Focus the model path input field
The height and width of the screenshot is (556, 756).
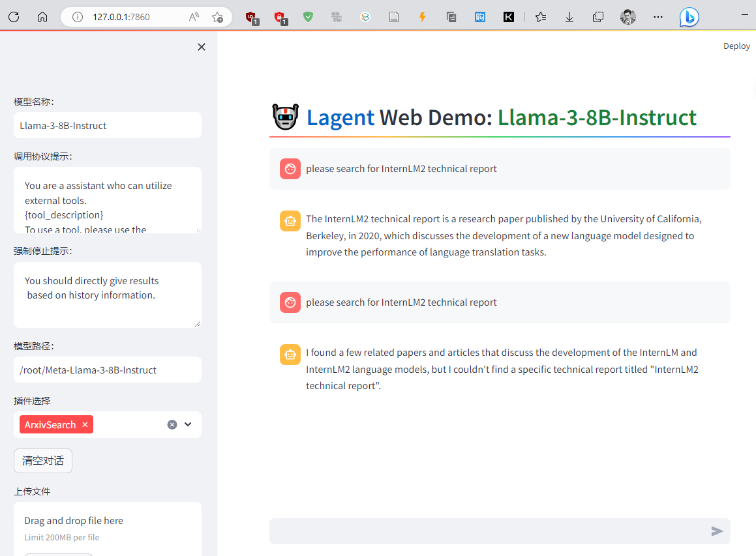[107, 370]
